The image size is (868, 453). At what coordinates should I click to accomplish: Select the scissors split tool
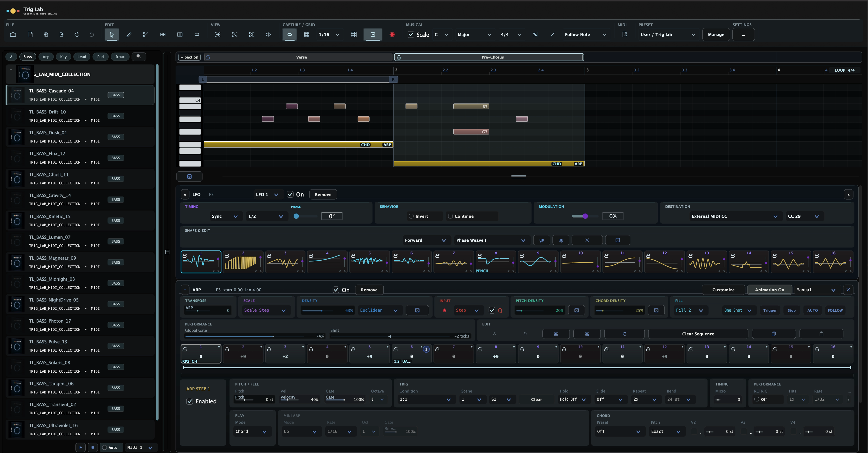click(145, 34)
